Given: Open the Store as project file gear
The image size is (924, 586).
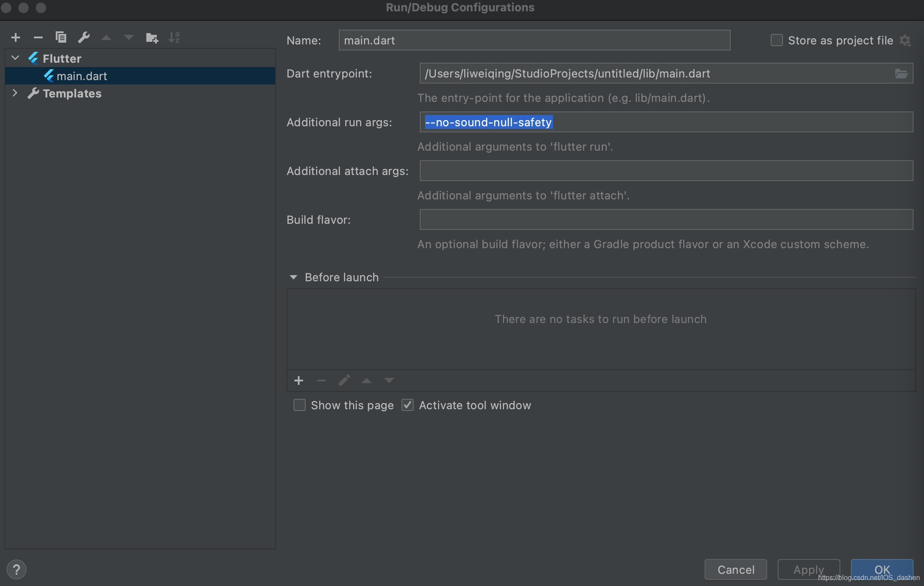Looking at the screenshot, I should click(x=905, y=40).
